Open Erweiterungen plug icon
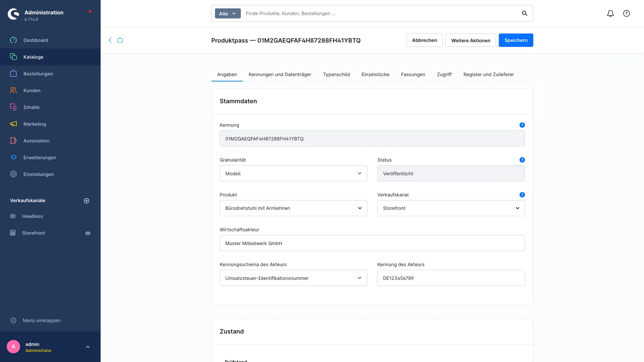The width and height of the screenshot is (644, 362). tap(13, 158)
